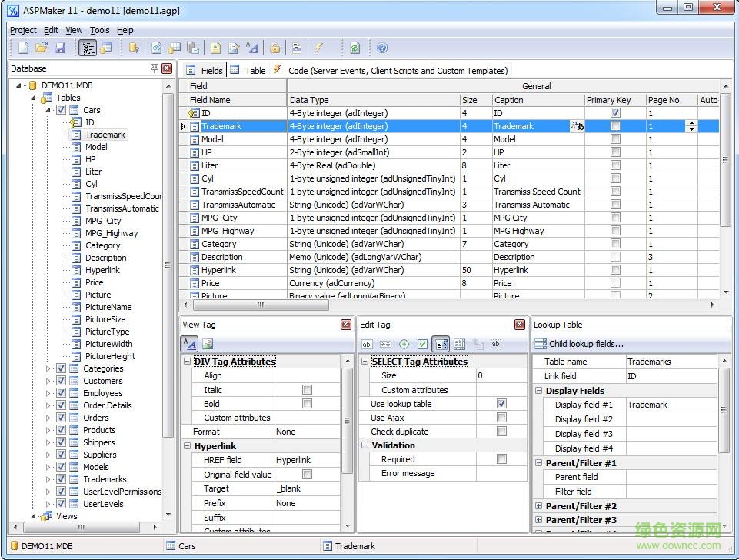
Task: Expand the Parent/Filter #2 section
Action: point(538,506)
